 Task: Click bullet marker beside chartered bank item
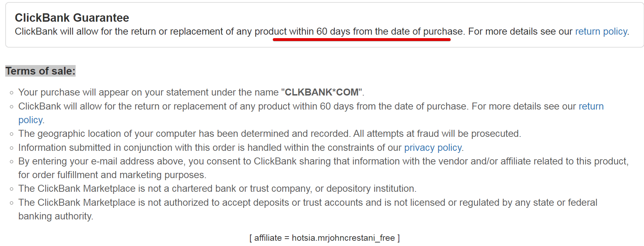pyautogui.click(x=12, y=189)
